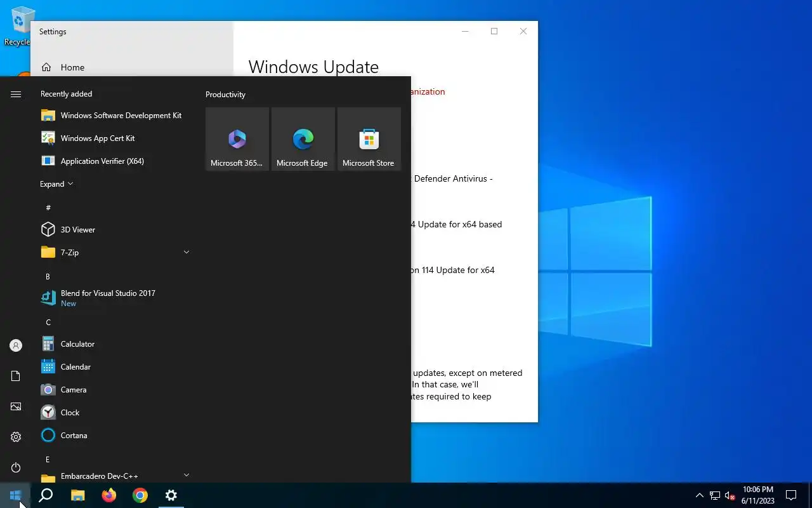Open Documents from Start sidebar
812x508 pixels.
point(16,376)
